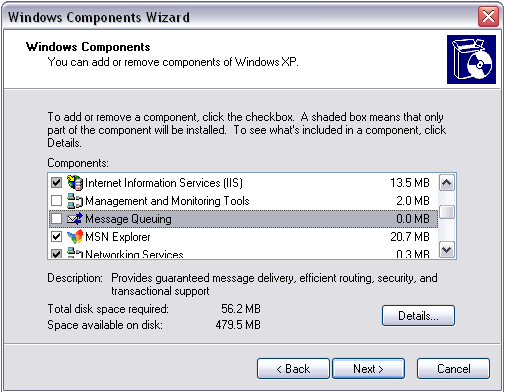Toggle the Networking Services checkbox
Viewport: 505px width, 392px height.
tap(56, 254)
